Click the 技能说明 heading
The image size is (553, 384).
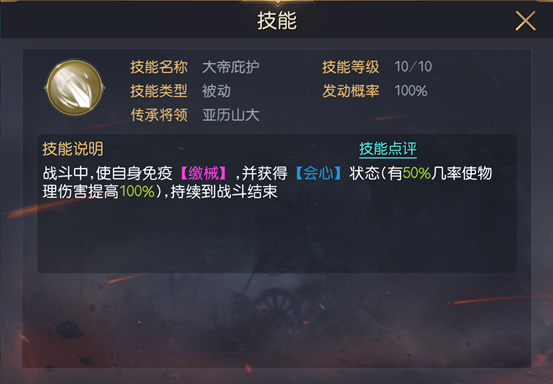coord(73,149)
